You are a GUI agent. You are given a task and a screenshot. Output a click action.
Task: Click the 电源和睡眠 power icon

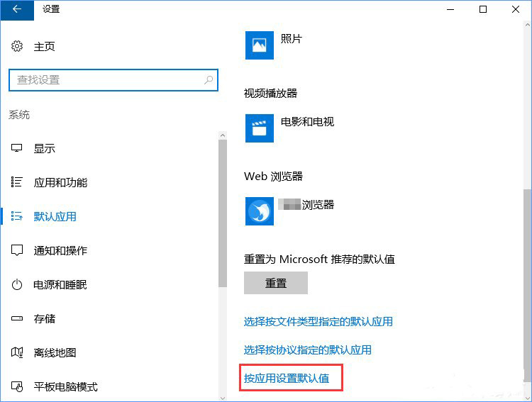tap(18, 285)
